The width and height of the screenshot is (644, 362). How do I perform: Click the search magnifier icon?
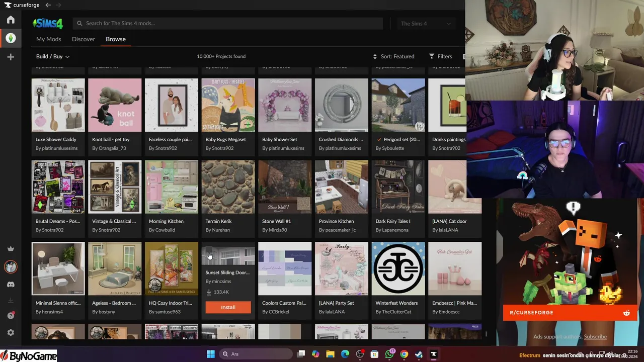(x=79, y=23)
